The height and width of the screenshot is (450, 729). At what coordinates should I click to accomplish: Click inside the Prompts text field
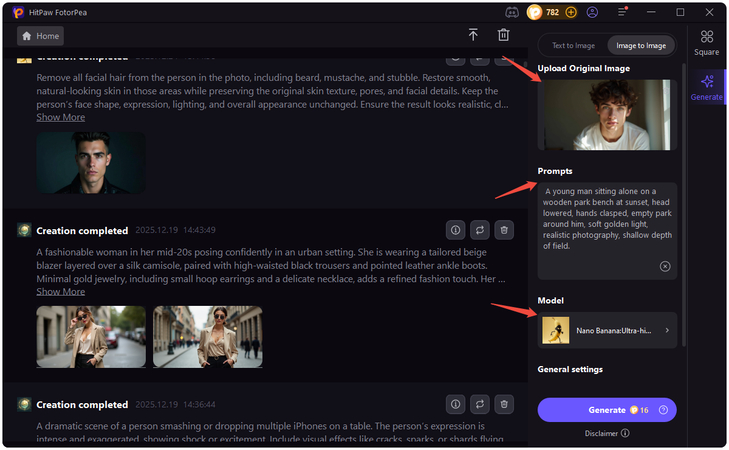[607, 231]
